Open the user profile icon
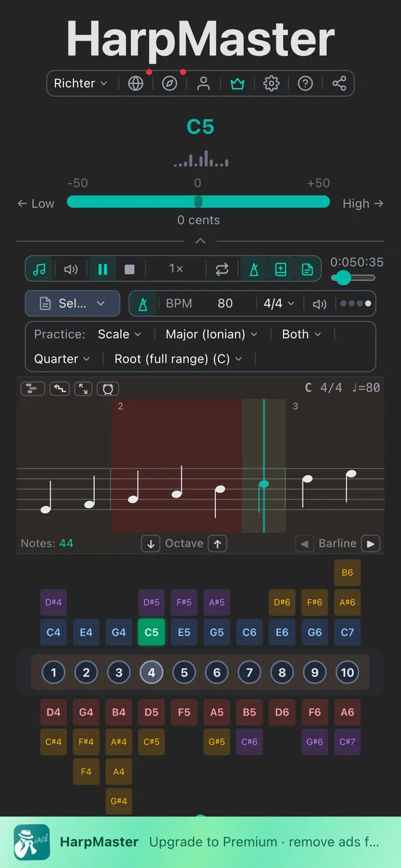The image size is (401, 868). tap(204, 84)
